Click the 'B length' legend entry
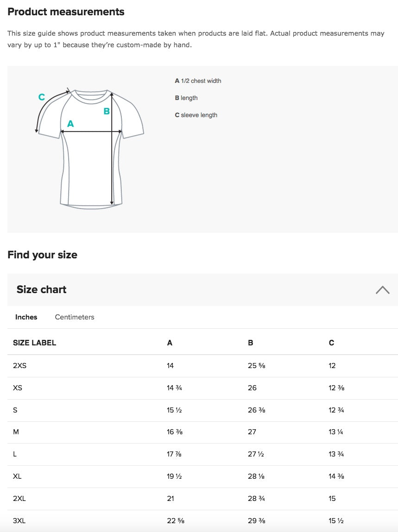This screenshot has height=532, width=398. pyautogui.click(x=186, y=98)
